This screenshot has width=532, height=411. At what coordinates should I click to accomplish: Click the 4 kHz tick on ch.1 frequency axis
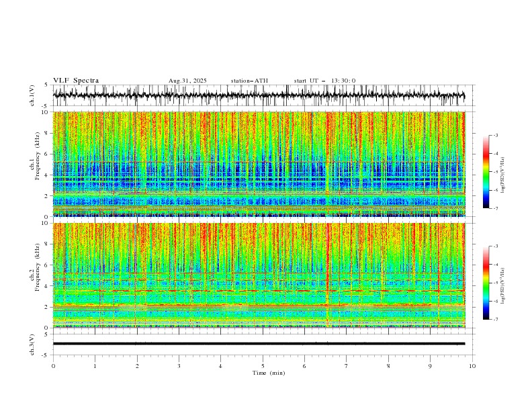tap(47, 175)
